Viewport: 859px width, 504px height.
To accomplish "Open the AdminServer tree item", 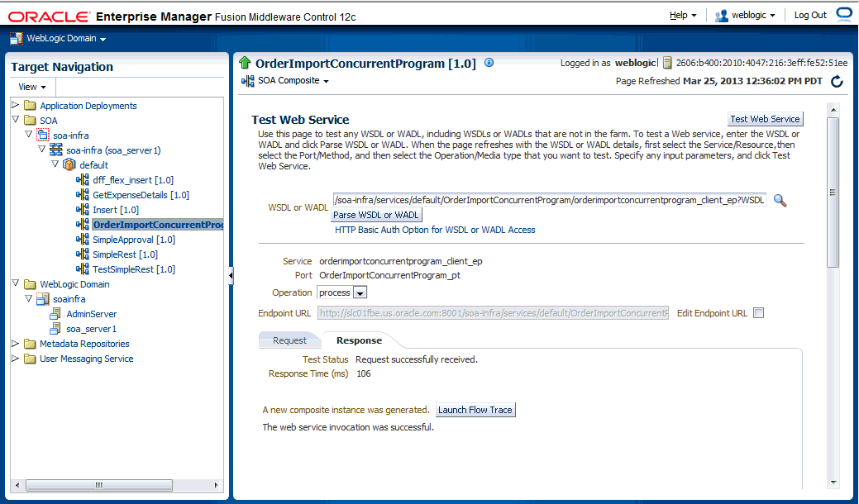I will (x=92, y=314).
